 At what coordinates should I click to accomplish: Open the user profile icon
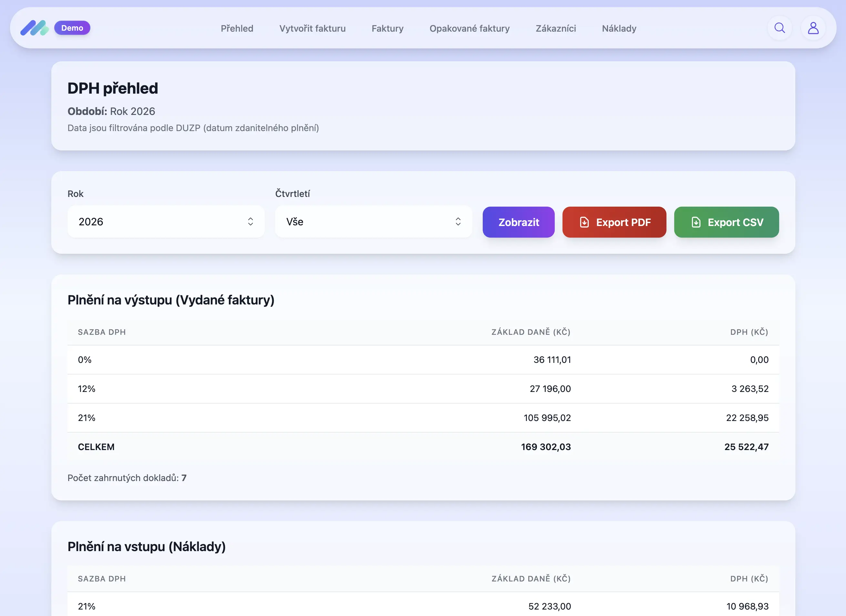click(813, 28)
